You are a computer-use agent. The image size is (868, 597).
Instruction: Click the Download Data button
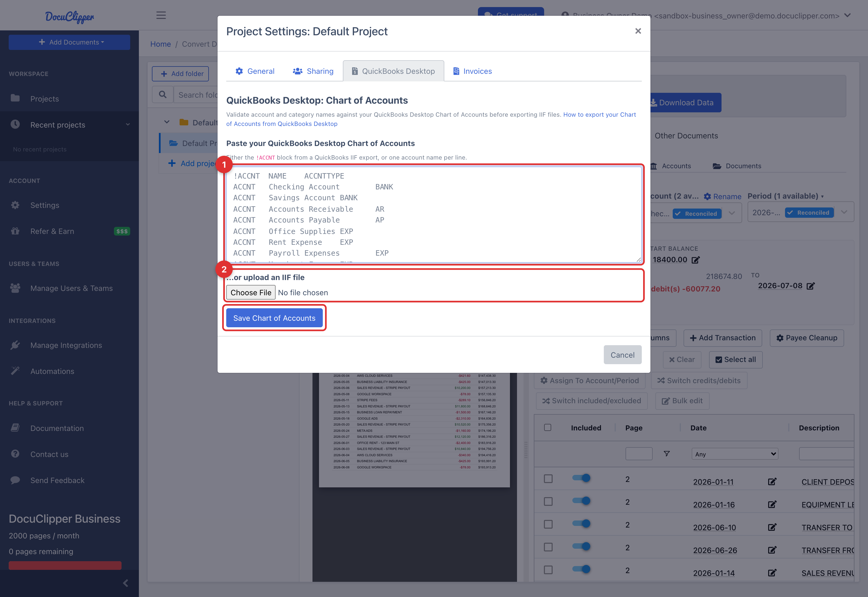(685, 103)
